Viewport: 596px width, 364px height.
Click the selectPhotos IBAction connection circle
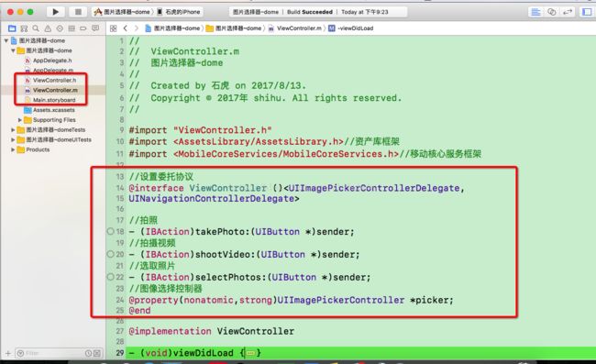tap(110, 277)
